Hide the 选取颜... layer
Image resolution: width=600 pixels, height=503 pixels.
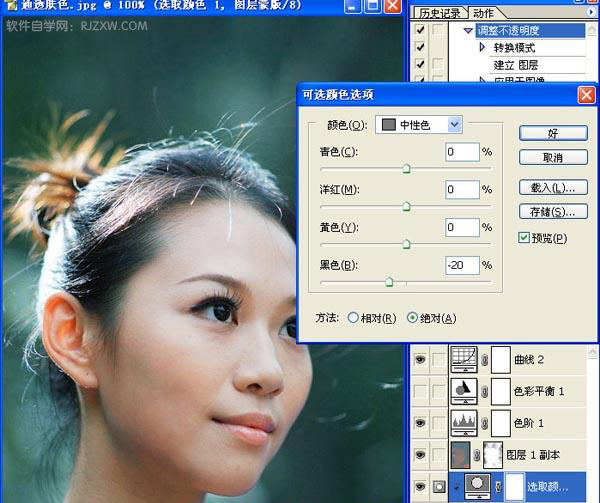(x=420, y=487)
